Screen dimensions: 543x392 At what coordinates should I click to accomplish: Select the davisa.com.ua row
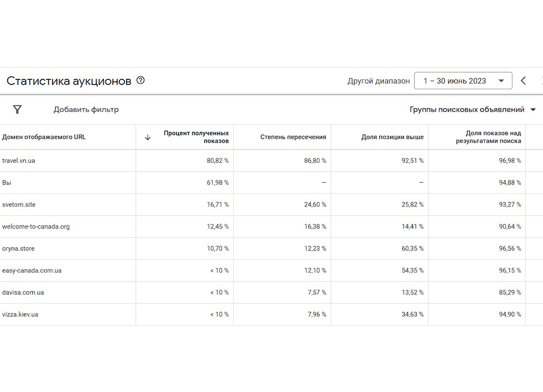tap(272, 292)
